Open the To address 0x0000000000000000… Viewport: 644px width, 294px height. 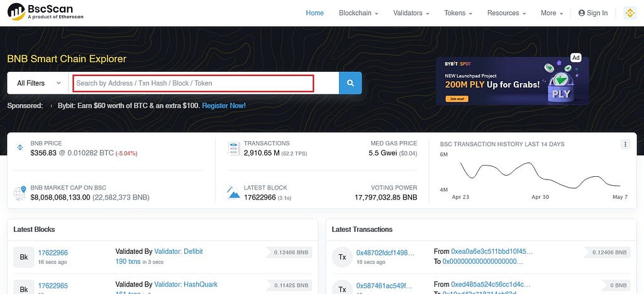pyautogui.click(x=482, y=261)
